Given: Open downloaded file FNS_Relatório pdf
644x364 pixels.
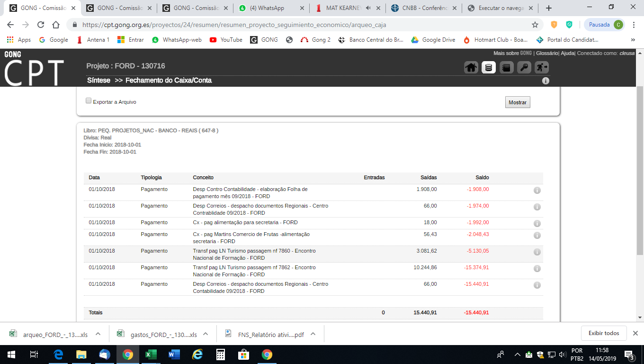Looking at the screenshot, I should (265, 334).
